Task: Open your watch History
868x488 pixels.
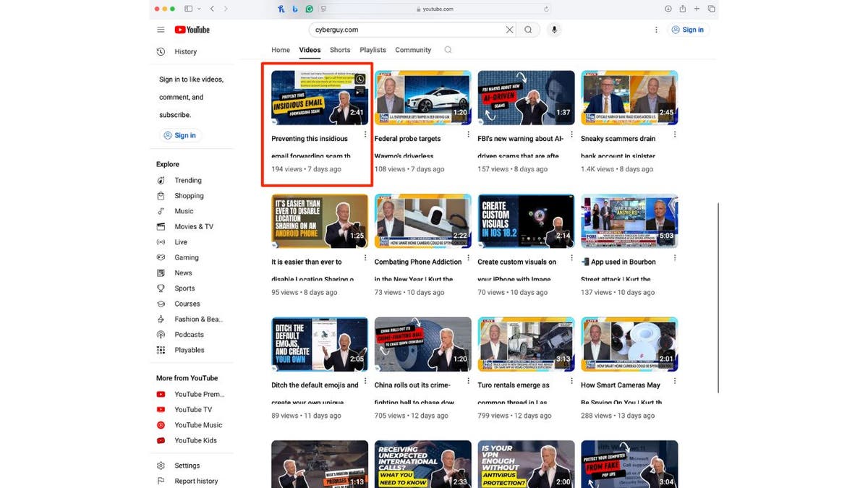Action: coord(185,51)
